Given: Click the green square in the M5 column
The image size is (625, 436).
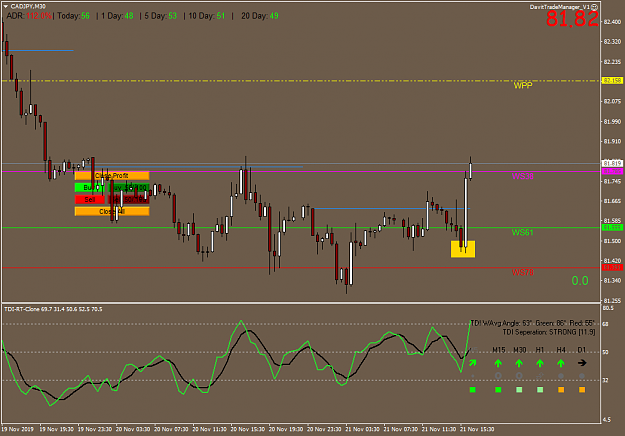Looking at the screenshot, I should (x=473, y=390).
